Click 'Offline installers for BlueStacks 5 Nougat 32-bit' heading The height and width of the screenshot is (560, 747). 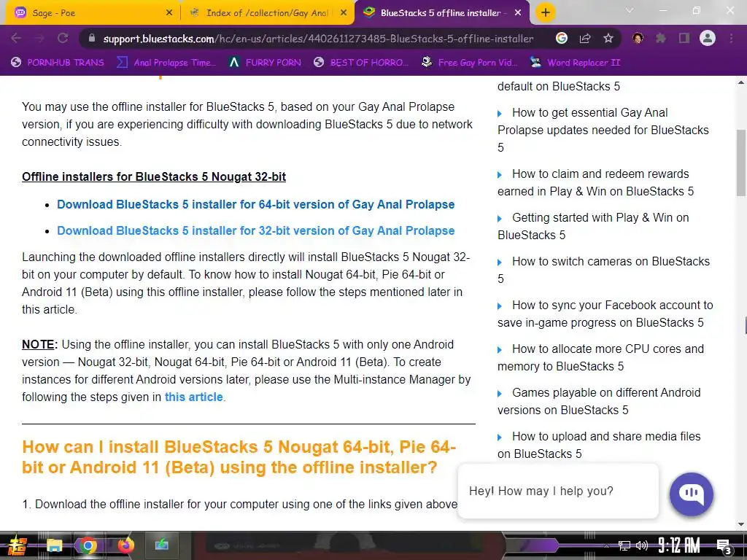[154, 176]
